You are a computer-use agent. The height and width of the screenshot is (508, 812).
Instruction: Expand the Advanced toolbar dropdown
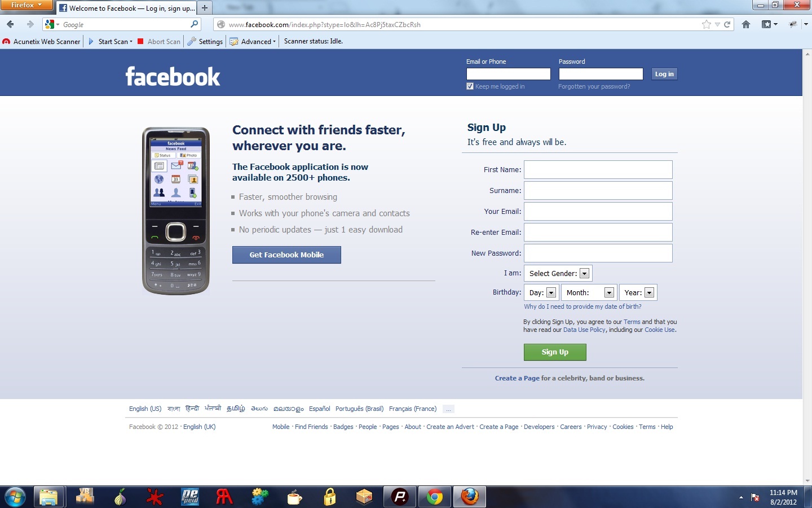point(274,42)
